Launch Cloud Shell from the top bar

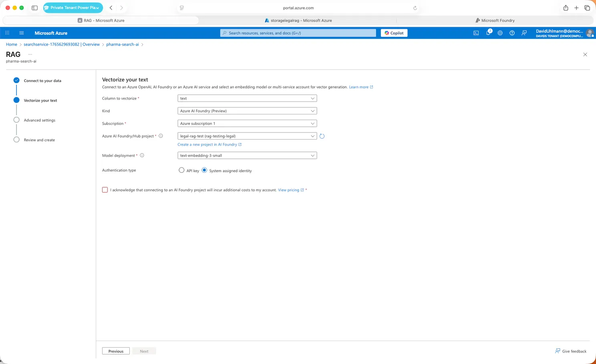(x=476, y=33)
